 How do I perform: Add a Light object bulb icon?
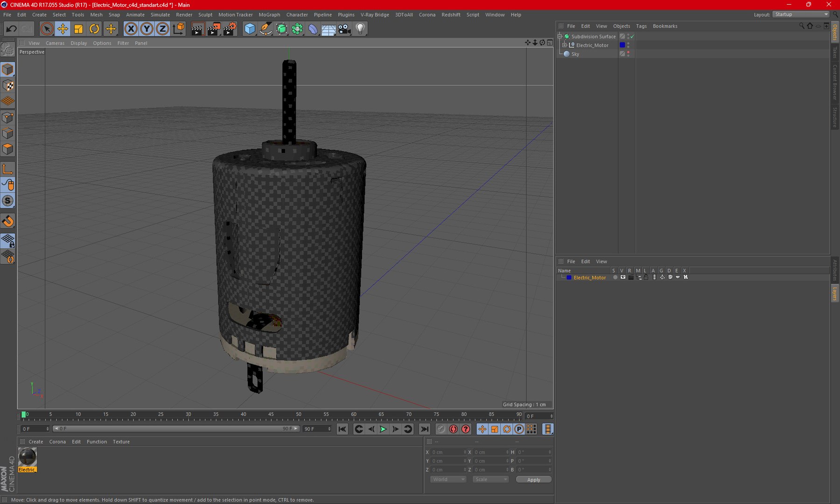tap(360, 29)
